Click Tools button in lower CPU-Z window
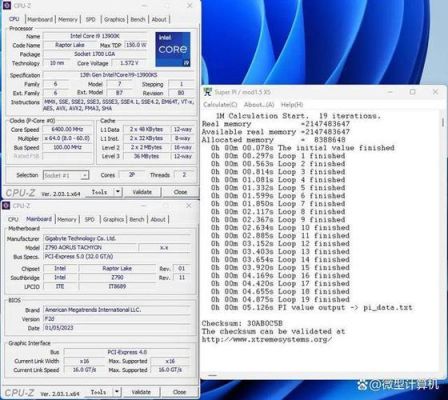The width and height of the screenshot is (448, 400). pos(98,392)
